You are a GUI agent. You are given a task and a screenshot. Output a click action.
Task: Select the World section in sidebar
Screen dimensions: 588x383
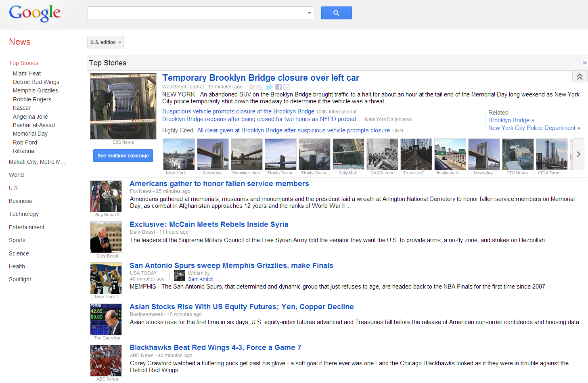[x=16, y=175]
